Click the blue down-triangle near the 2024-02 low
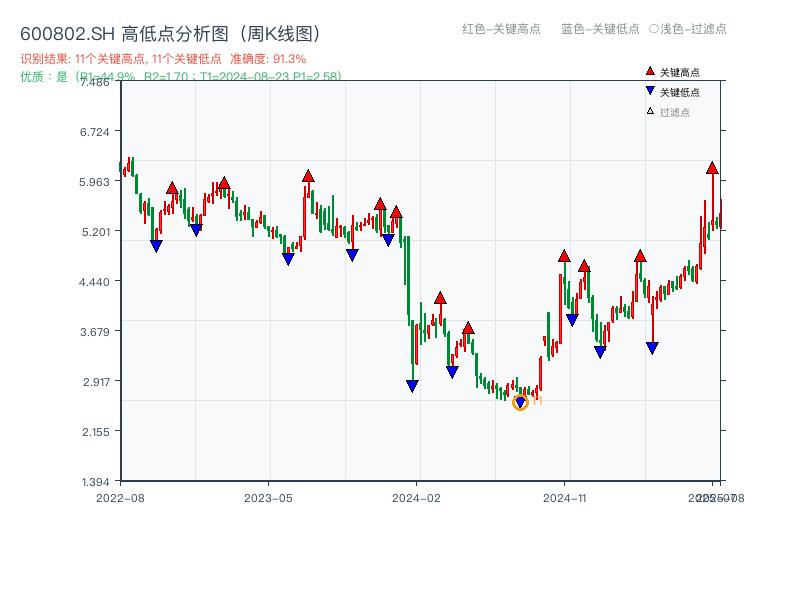Image resolution: width=800 pixels, height=600 pixels. click(411, 387)
